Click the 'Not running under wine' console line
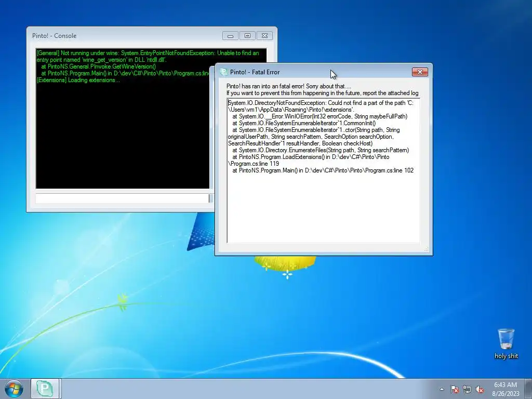 (x=148, y=56)
